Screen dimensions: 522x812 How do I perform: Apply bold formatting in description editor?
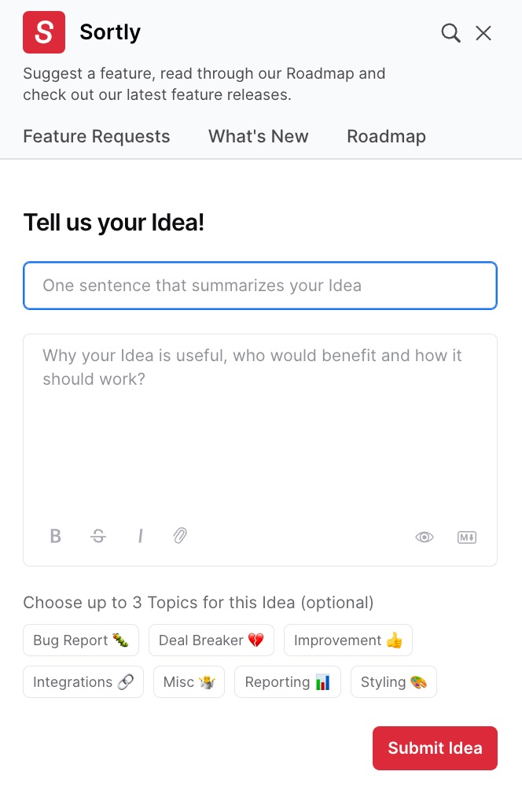56,537
